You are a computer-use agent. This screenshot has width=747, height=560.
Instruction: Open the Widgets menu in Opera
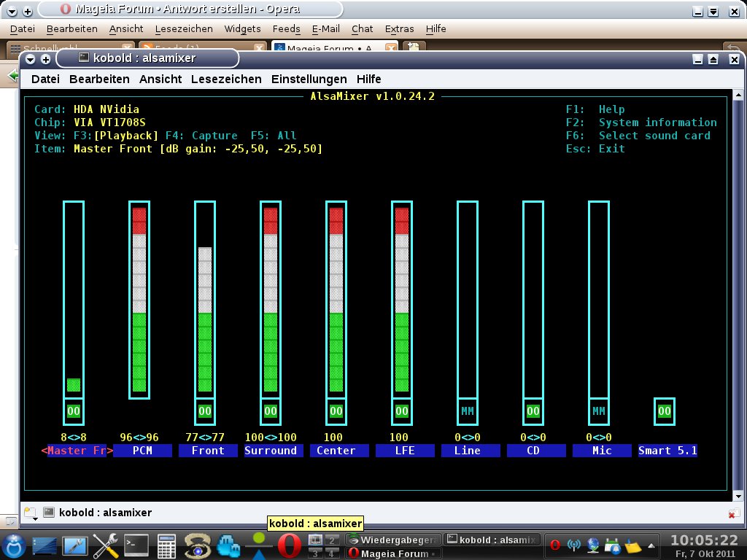[x=242, y=29]
